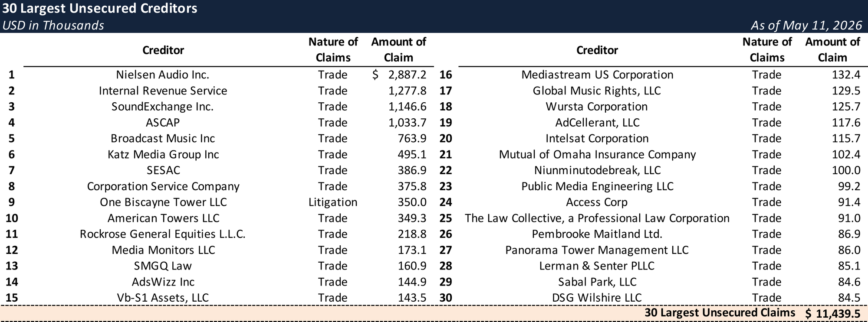Select 'Katz Media Group Inc' cell
This screenshot has height=322, width=868.
pyautogui.click(x=163, y=154)
